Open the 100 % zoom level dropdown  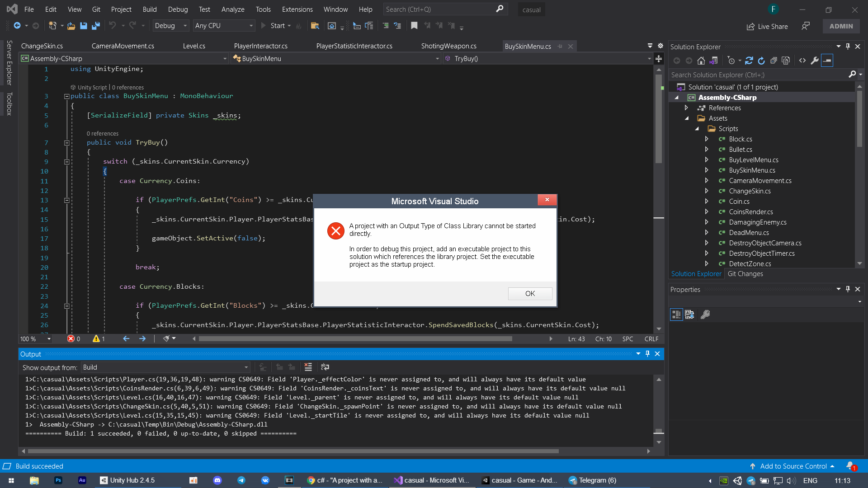pyautogui.click(x=35, y=339)
